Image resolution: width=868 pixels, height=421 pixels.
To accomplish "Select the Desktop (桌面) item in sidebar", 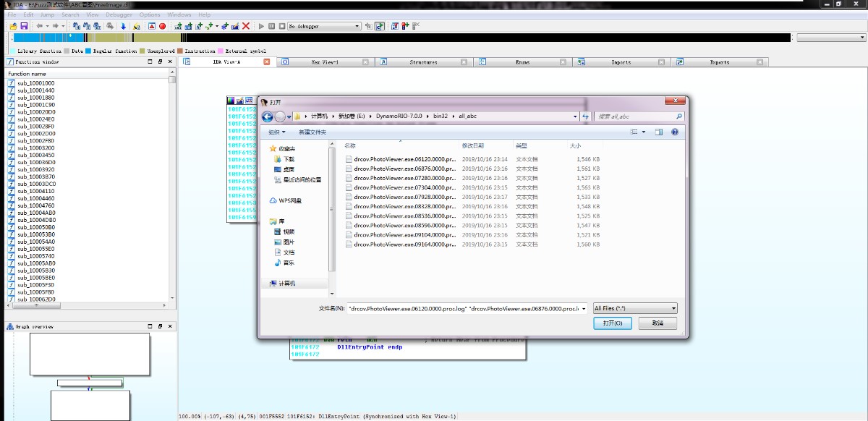I will pyautogui.click(x=289, y=169).
